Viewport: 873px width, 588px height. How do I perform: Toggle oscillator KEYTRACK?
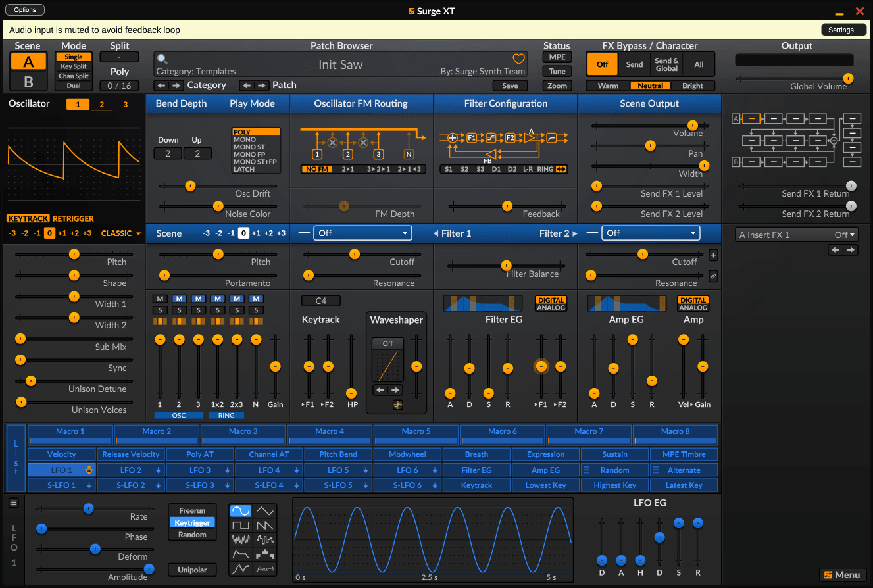(x=28, y=218)
